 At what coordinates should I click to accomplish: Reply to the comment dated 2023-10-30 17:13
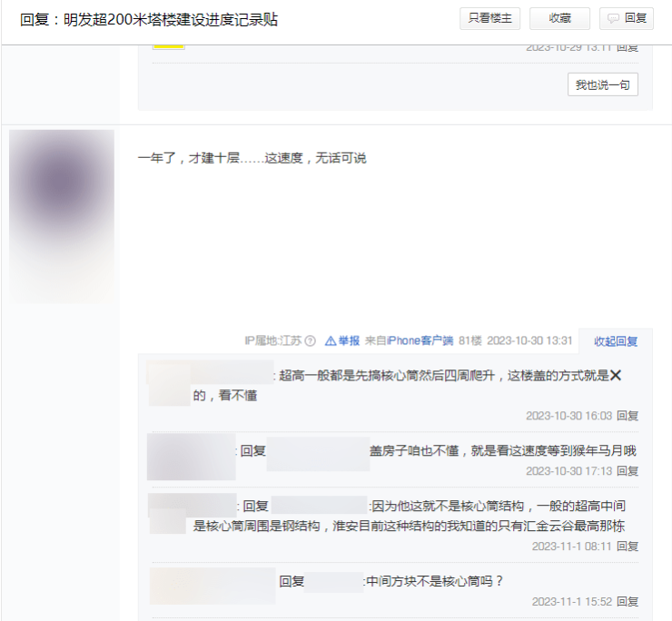pyautogui.click(x=628, y=471)
